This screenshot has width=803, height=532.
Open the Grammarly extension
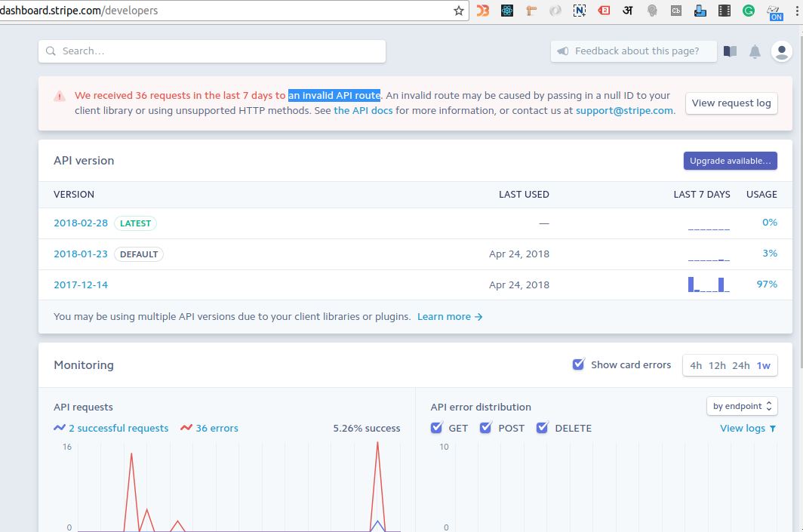[x=748, y=11]
